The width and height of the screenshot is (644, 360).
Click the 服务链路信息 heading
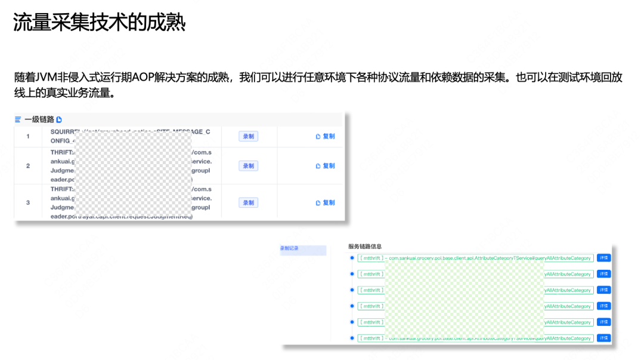coord(365,247)
